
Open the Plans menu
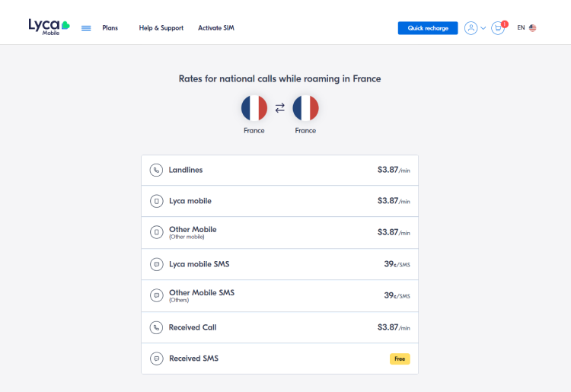[110, 28]
